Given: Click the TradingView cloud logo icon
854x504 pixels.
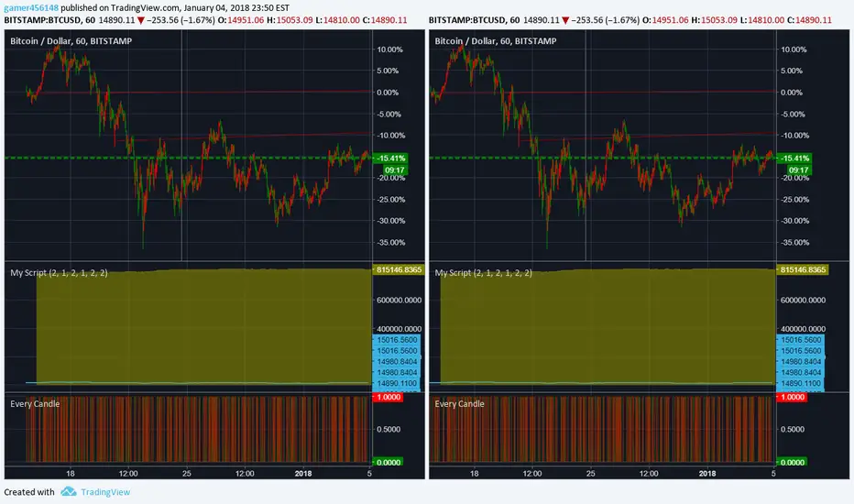Looking at the screenshot, I should pos(69,491).
